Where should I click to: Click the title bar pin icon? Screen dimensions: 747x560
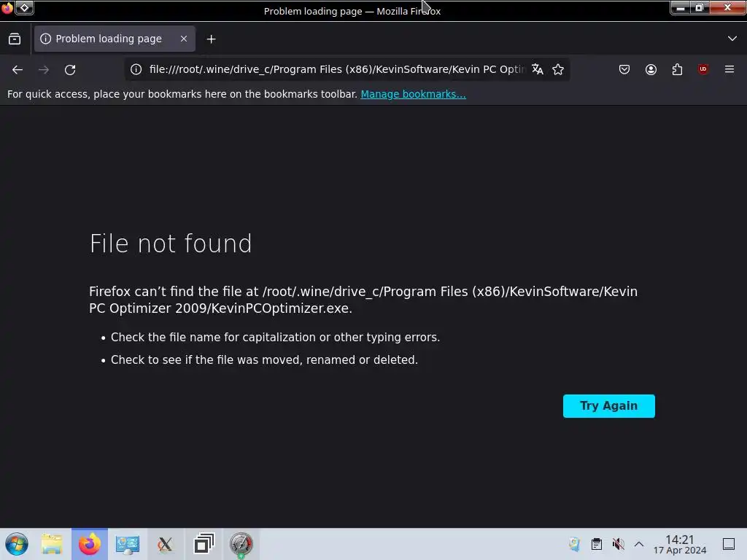pos(24,7)
